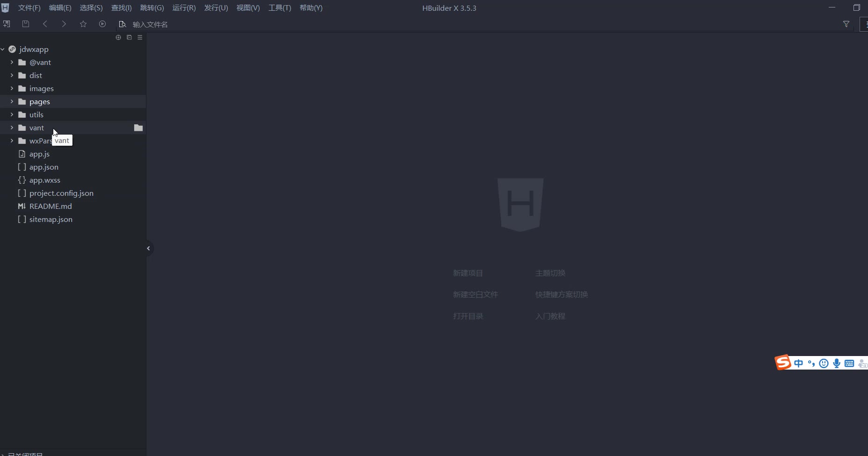
Task: Click the folder icon at right of vant row
Action: coord(138,128)
